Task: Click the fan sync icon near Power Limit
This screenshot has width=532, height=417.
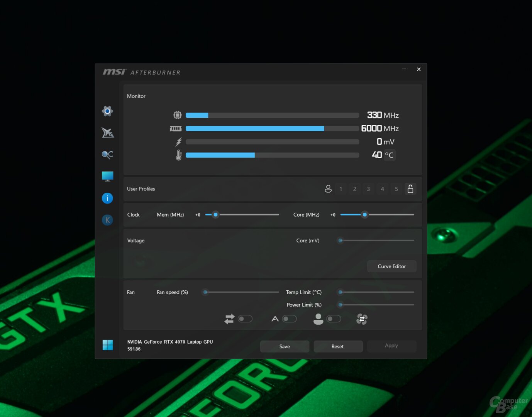Action: pos(362,319)
